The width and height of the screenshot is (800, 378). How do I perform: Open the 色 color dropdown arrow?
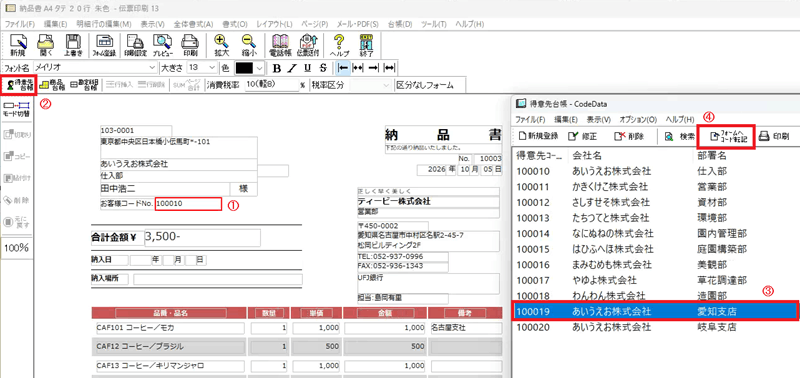click(260, 68)
